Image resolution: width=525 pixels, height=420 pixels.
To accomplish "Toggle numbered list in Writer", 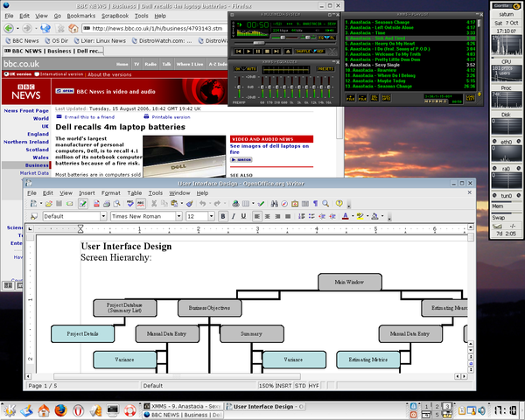I will (x=301, y=216).
